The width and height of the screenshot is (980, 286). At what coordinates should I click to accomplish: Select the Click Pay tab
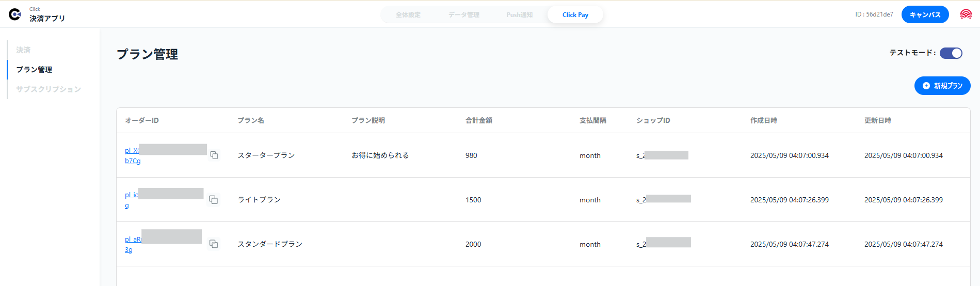pos(575,15)
